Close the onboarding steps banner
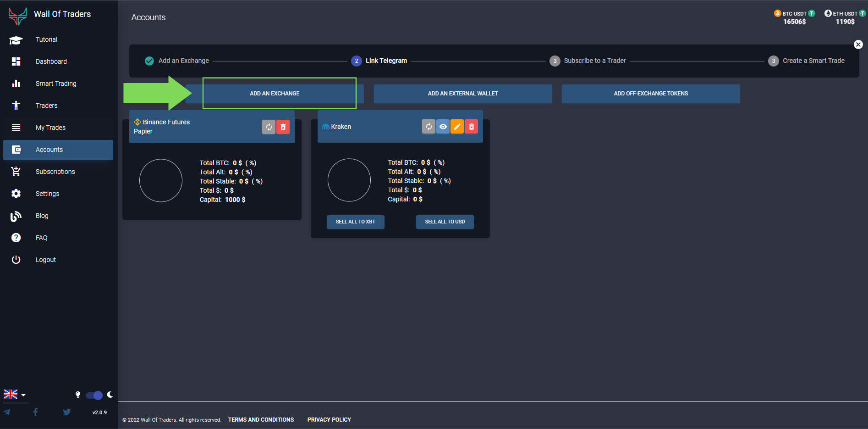 (x=858, y=45)
